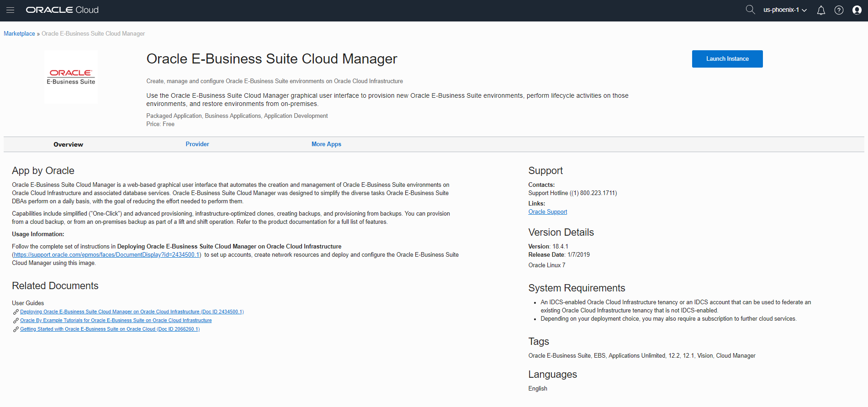Expand the us-phoenix-1 region dropdown
The image size is (868, 407).
[785, 10]
